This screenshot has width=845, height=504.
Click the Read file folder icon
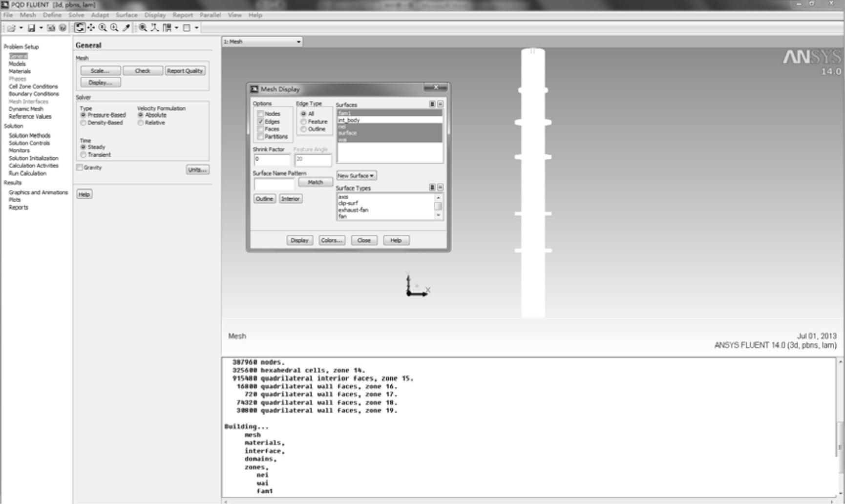pos(11,28)
